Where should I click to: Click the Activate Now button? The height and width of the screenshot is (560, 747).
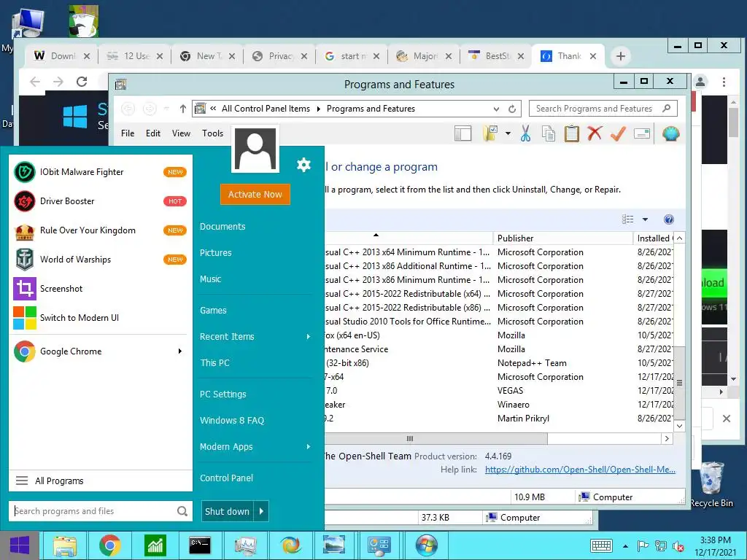(255, 194)
